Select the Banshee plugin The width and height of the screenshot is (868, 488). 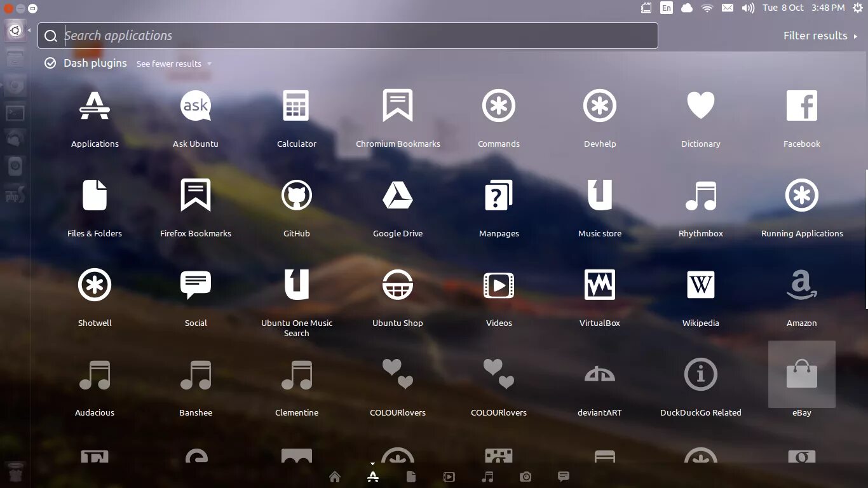(x=196, y=374)
